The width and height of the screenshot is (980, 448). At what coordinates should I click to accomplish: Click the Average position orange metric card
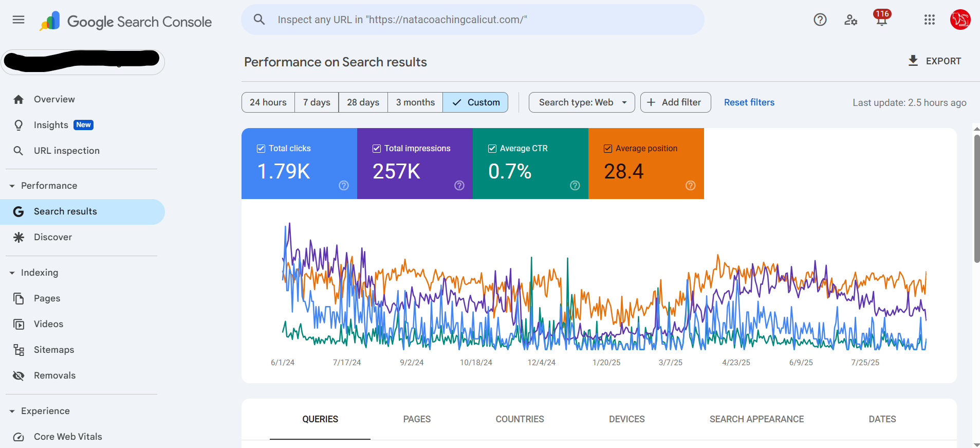[646, 164]
